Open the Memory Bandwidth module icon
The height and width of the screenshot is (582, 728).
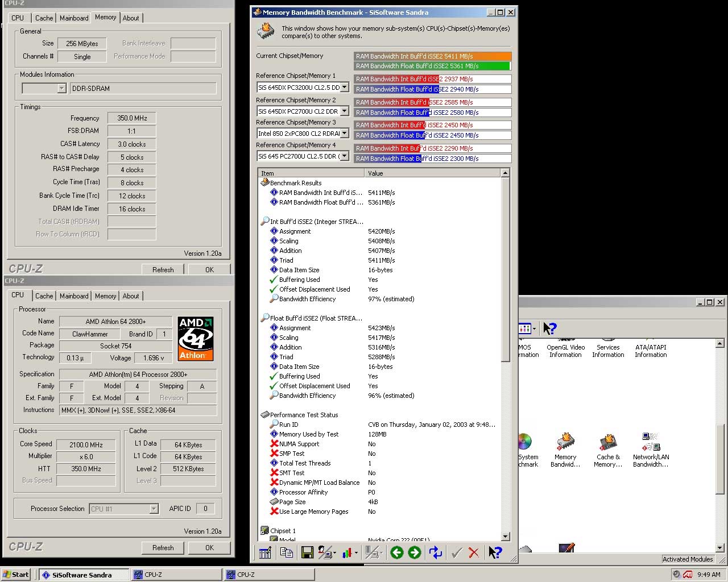pyautogui.click(x=565, y=442)
